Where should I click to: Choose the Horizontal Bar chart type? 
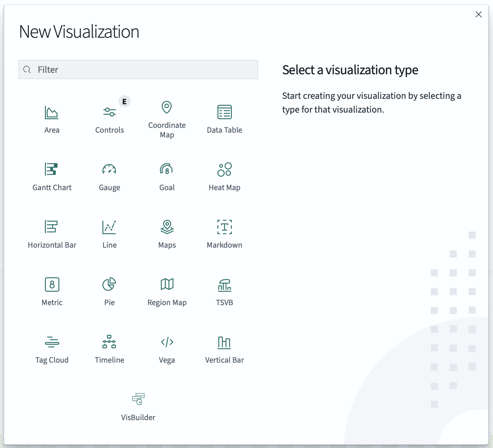52,227
